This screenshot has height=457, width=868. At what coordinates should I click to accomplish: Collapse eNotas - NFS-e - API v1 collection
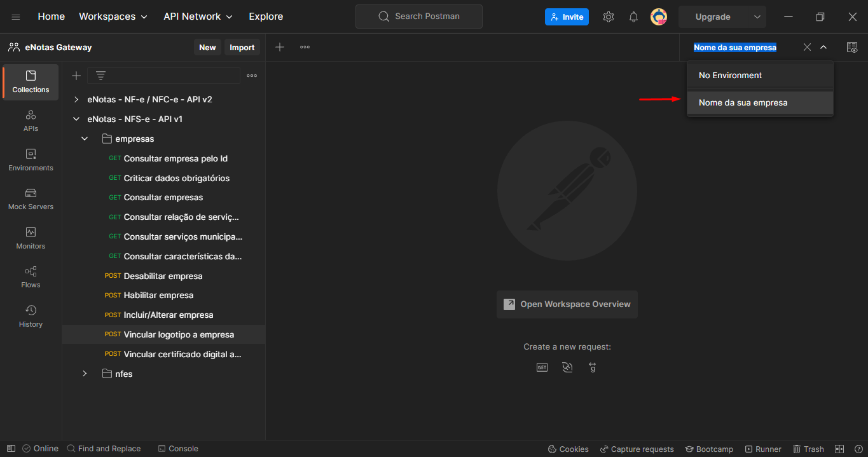coord(76,119)
